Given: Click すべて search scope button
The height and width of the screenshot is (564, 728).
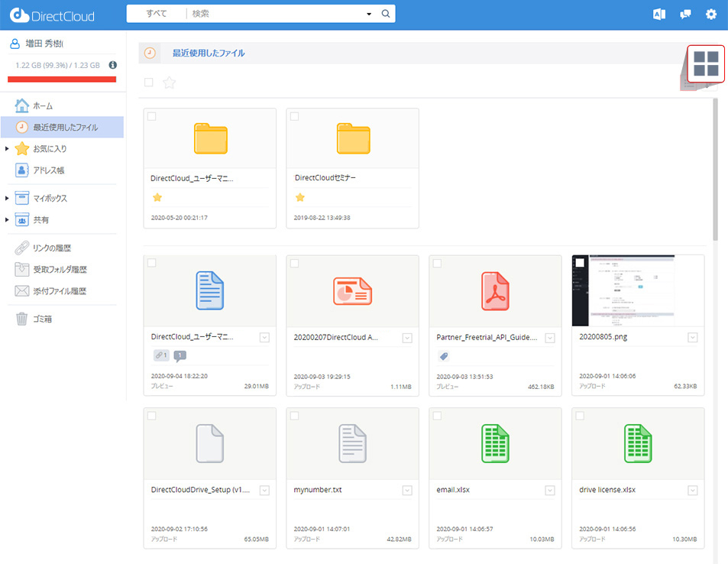Looking at the screenshot, I should (x=157, y=14).
